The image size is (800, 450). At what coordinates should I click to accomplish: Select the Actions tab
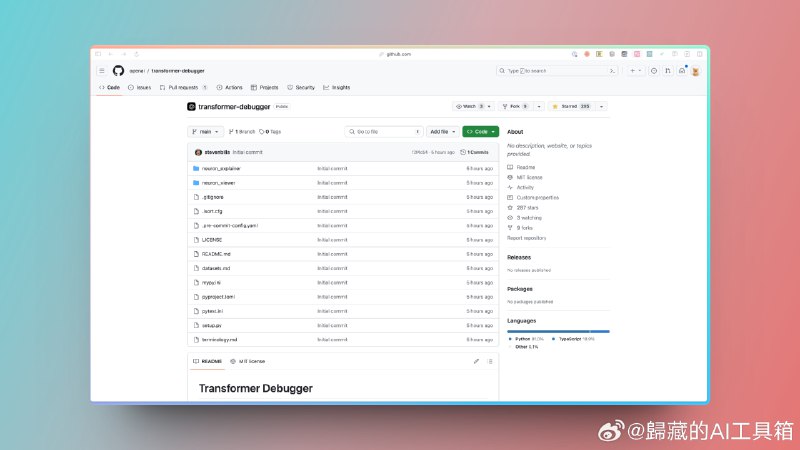point(230,88)
